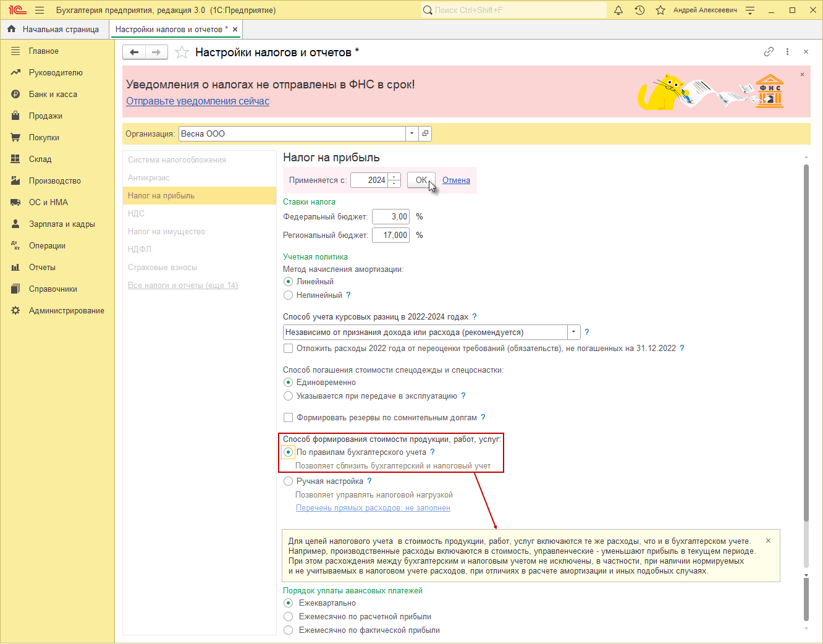Click the Операции Дт/Кт icon
The width and height of the screenshot is (823, 644).
pyautogui.click(x=15, y=245)
